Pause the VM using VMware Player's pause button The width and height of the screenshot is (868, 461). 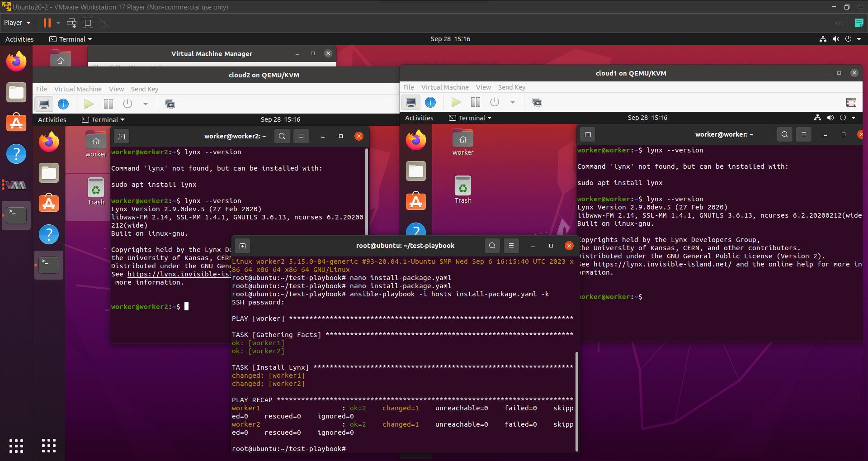47,23
